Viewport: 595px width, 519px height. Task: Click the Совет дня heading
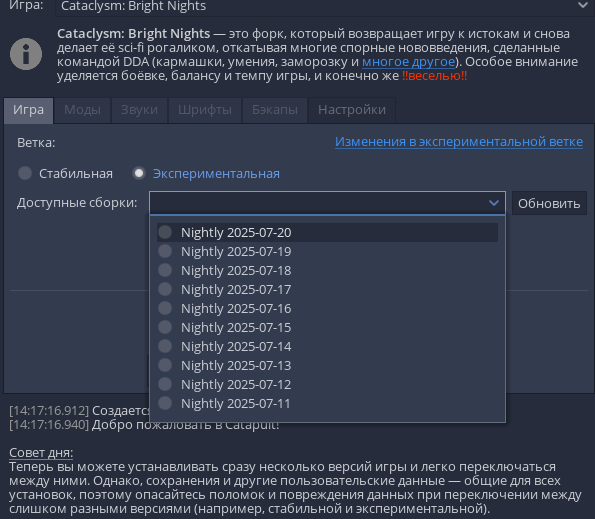tap(41, 453)
